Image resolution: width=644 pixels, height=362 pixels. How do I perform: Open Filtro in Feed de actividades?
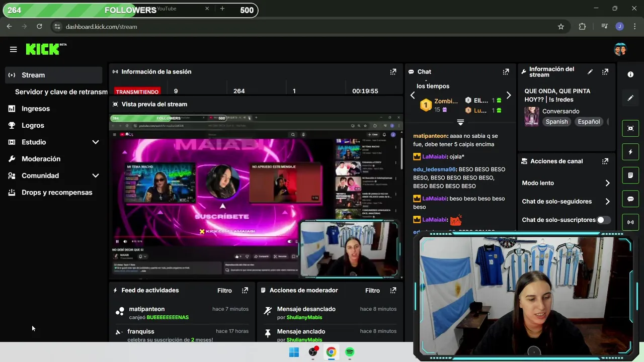click(224, 291)
